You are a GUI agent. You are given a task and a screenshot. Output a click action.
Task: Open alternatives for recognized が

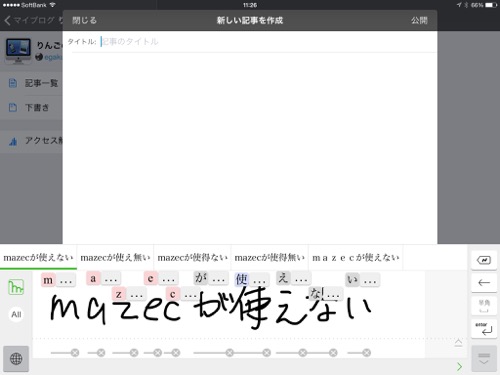coord(218,278)
